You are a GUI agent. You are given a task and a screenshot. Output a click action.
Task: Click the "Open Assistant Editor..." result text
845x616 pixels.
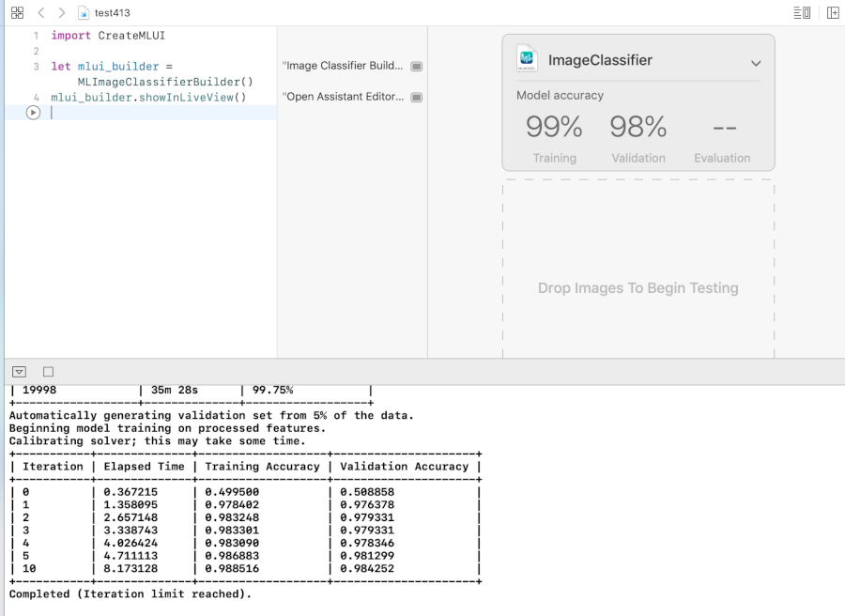tap(343, 97)
